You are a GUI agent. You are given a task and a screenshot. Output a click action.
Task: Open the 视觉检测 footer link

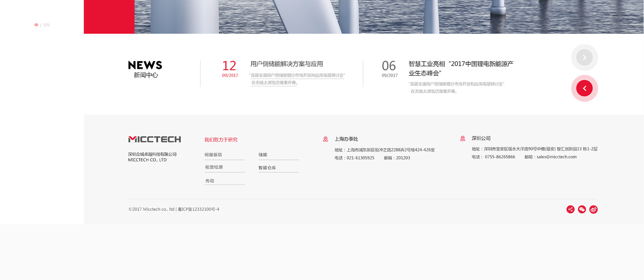point(214,167)
